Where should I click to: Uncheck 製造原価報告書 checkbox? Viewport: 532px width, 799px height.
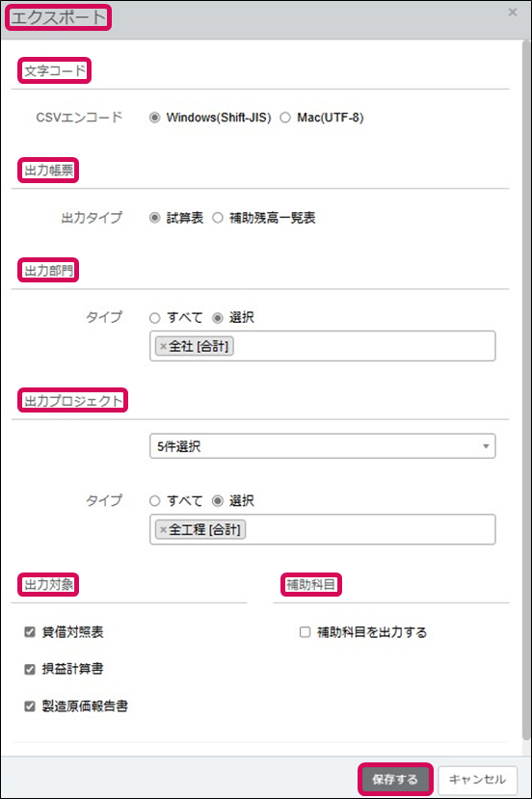pyautogui.click(x=30, y=706)
